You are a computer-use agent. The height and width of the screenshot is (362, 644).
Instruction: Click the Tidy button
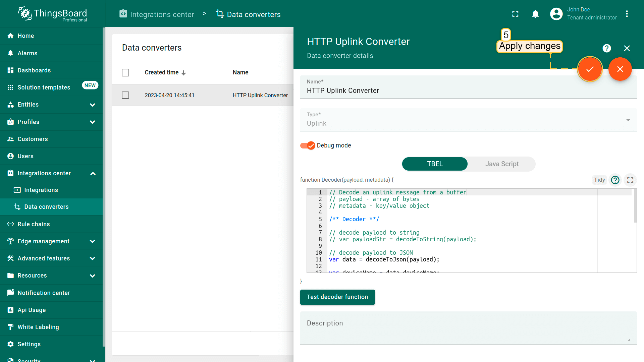[x=599, y=180]
